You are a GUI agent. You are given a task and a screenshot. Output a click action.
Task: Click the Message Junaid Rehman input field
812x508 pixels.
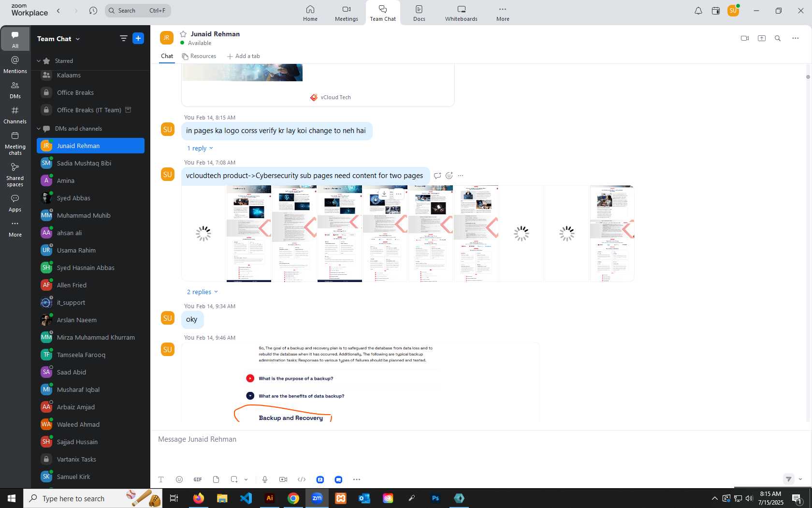[x=480, y=439]
